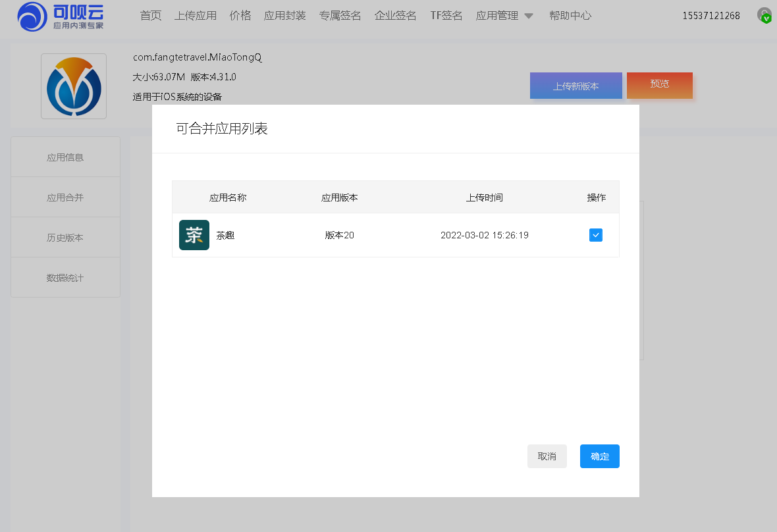777x532 pixels.
Task: Select 应用信息 in the sidebar
Action: tap(65, 156)
